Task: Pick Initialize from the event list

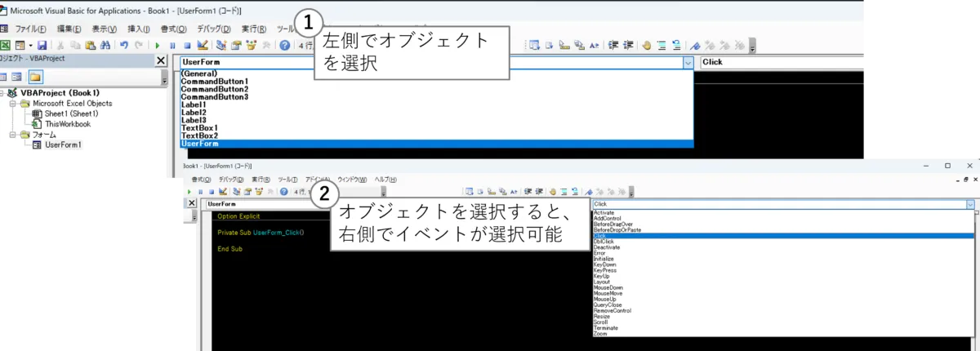Action: point(606,259)
